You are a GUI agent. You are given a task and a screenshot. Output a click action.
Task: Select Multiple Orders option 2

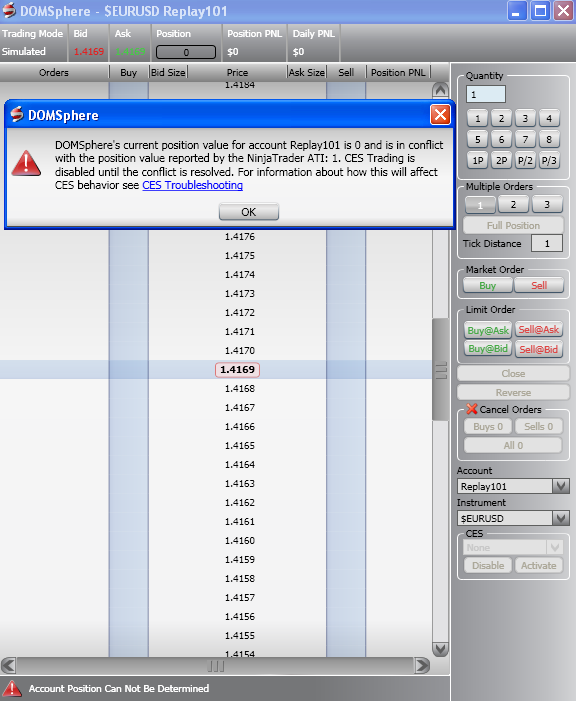click(513, 205)
